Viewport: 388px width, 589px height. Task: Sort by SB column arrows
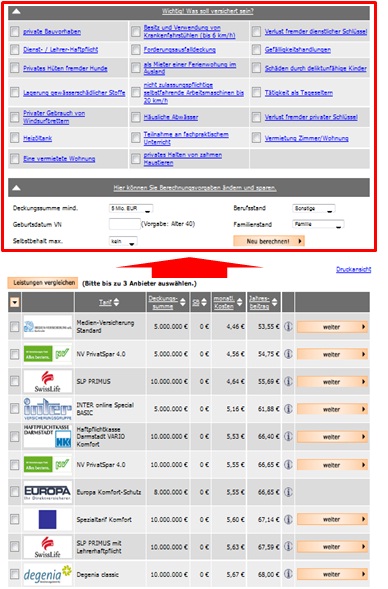pos(204,302)
